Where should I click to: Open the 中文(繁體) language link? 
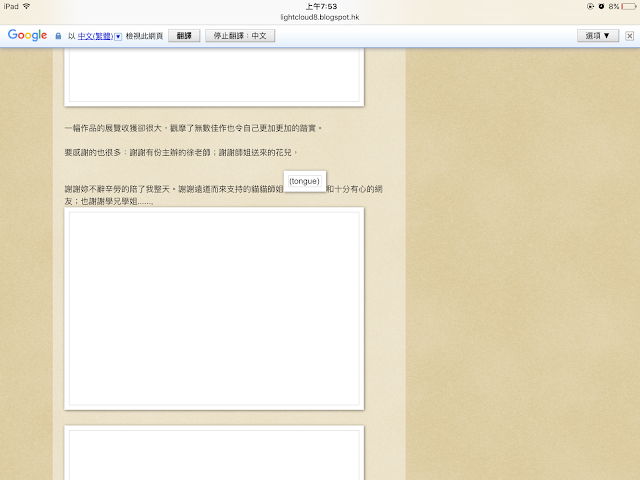click(x=96, y=36)
